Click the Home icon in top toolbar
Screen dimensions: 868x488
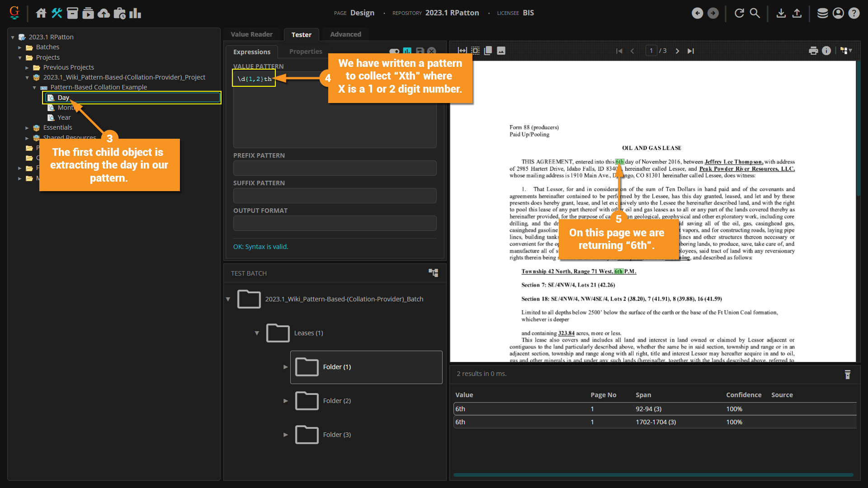pyautogui.click(x=41, y=13)
